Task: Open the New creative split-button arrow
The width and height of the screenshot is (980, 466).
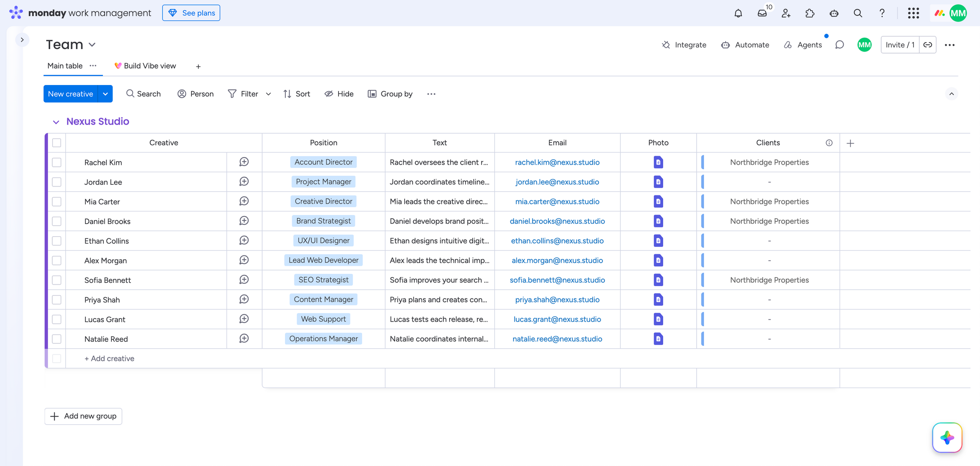Action: pos(105,94)
